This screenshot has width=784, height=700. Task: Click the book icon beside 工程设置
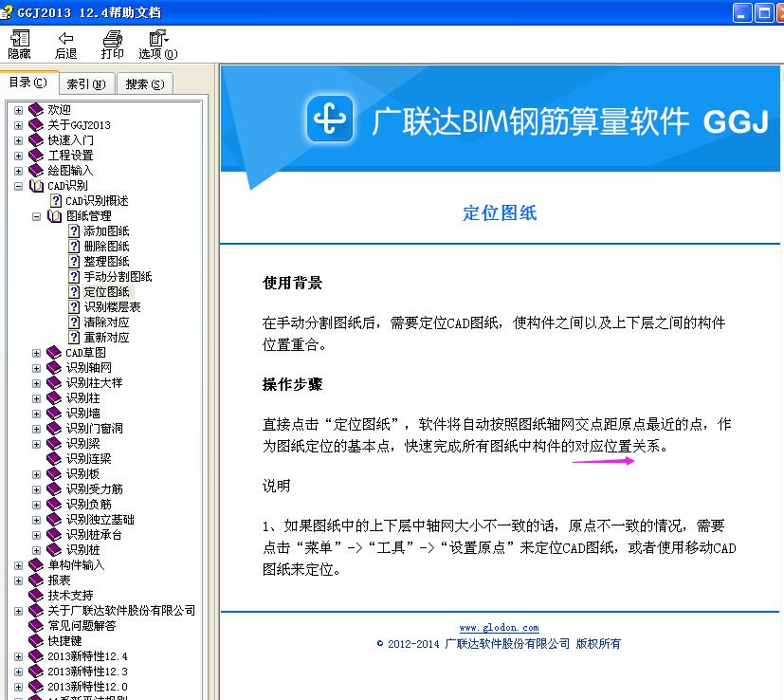click(x=36, y=156)
